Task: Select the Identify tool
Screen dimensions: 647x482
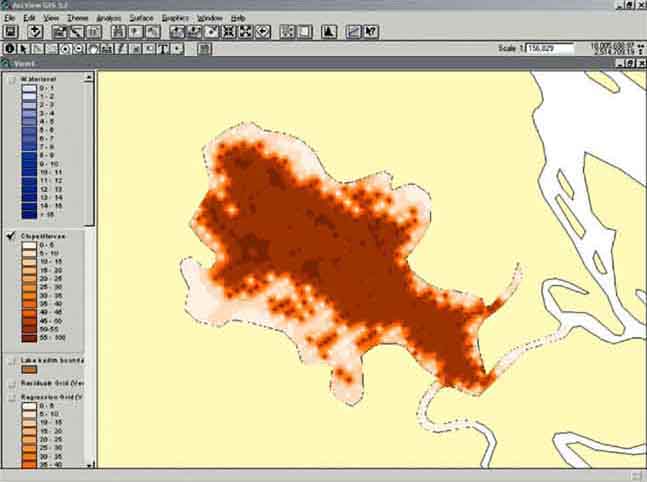Action: [x=10, y=48]
